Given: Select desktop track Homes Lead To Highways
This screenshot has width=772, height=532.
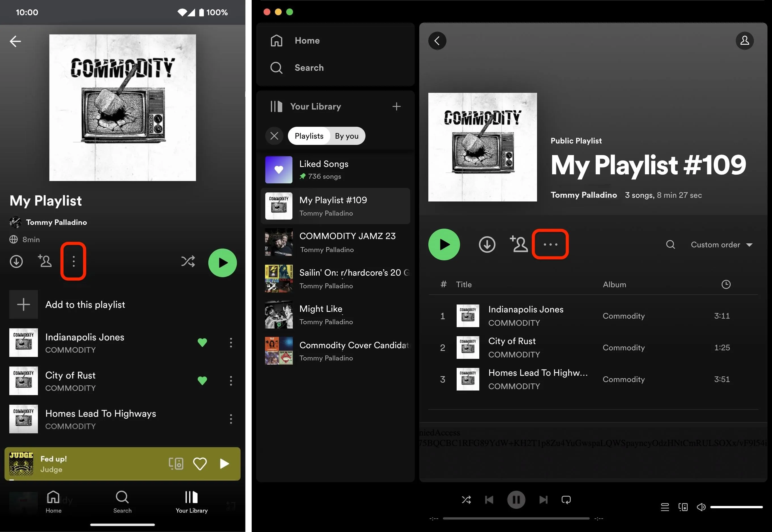Looking at the screenshot, I should coord(593,379).
